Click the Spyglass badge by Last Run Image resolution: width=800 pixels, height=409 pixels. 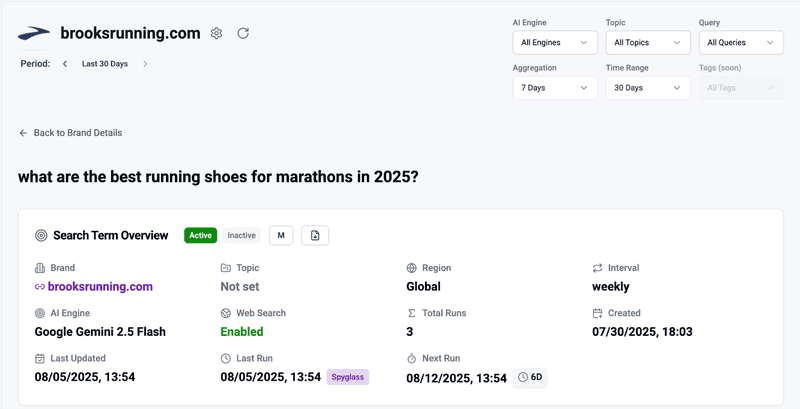[x=348, y=377]
